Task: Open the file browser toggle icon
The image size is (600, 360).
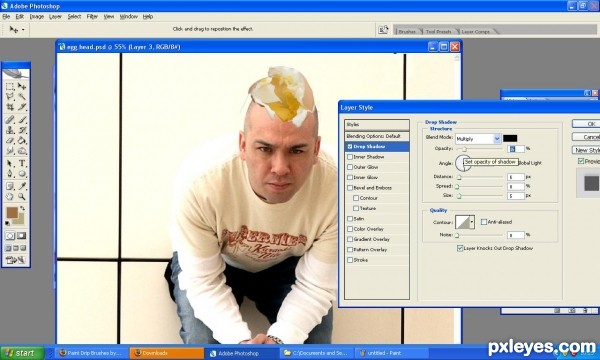Action: [383, 29]
